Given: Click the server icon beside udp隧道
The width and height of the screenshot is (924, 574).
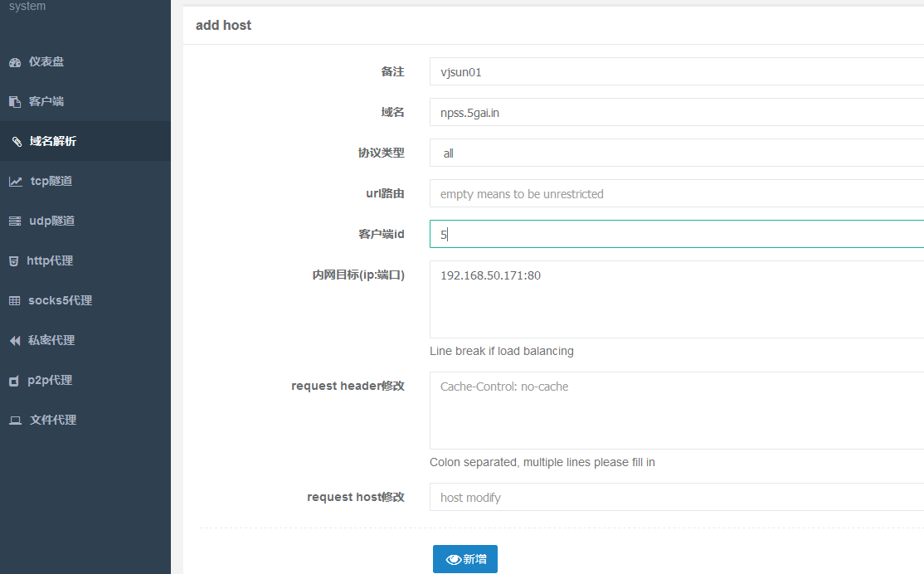Looking at the screenshot, I should click(14, 221).
